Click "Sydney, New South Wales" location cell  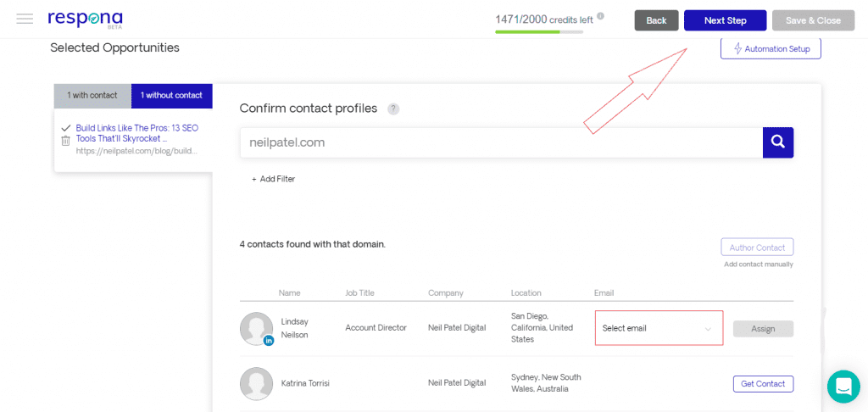point(546,383)
